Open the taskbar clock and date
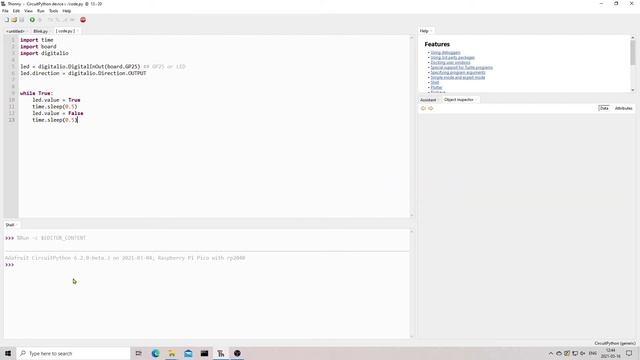The image size is (640, 360). click(x=611, y=353)
